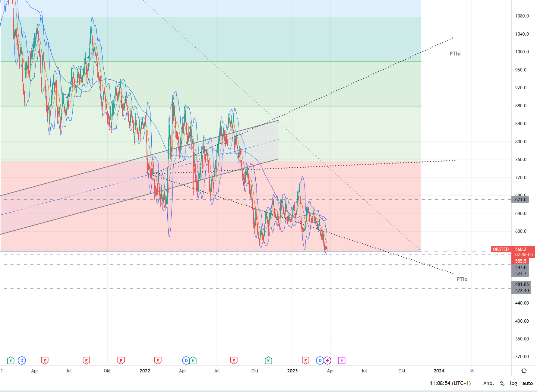The width and height of the screenshot is (537, 392).
Task: Toggle percentage scale mode
Action: pyautogui.click(x=502, y=383)
